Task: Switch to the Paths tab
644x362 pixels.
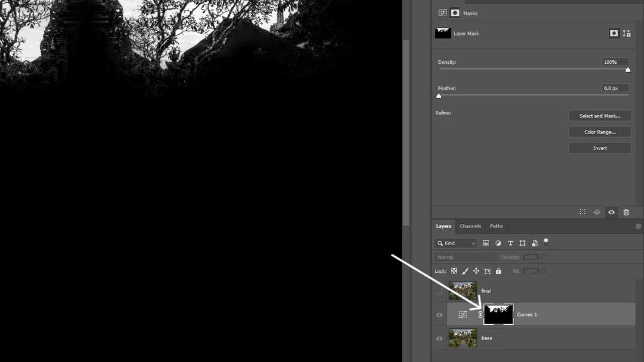Action: click(496, 226)
